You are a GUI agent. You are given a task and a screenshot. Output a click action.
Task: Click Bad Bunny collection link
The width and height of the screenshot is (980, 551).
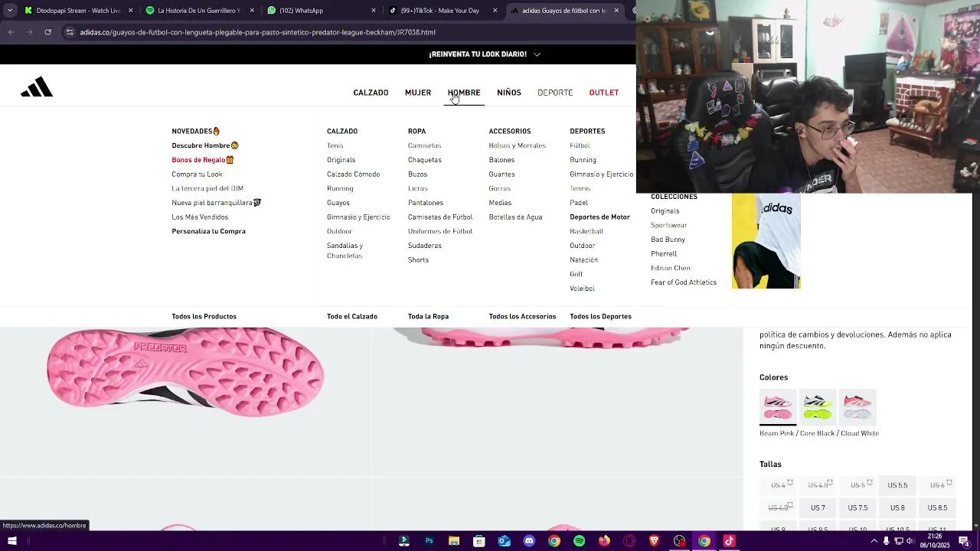[x=668, y=240]
